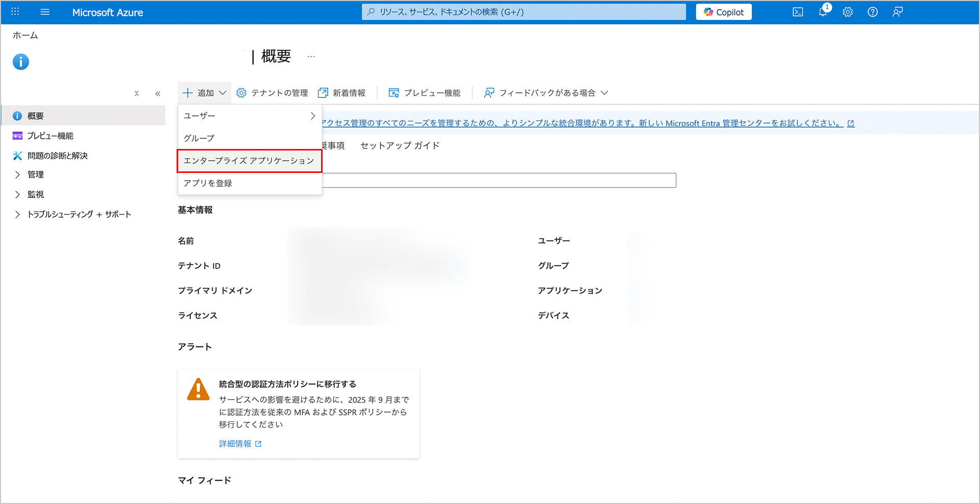The height and width of the screenshot is (504, 980).
Task: Switch to the セットアップ ガイド tab
Action: point(400,145)
